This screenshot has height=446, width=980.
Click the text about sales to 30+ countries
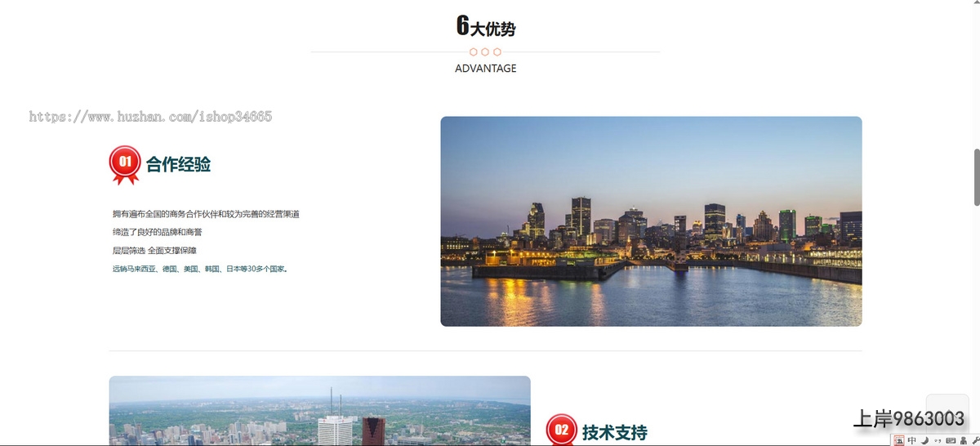(x=200, y=269)
